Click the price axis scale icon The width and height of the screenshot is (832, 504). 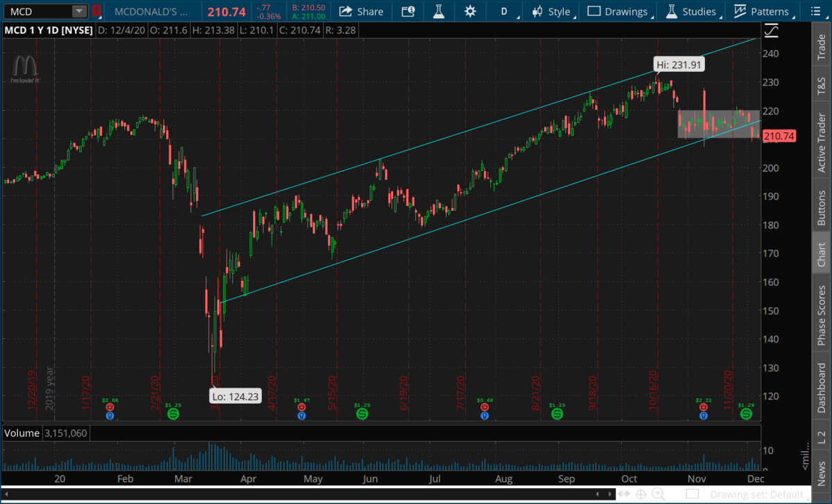pyautogui.click(x=771, y=31)
